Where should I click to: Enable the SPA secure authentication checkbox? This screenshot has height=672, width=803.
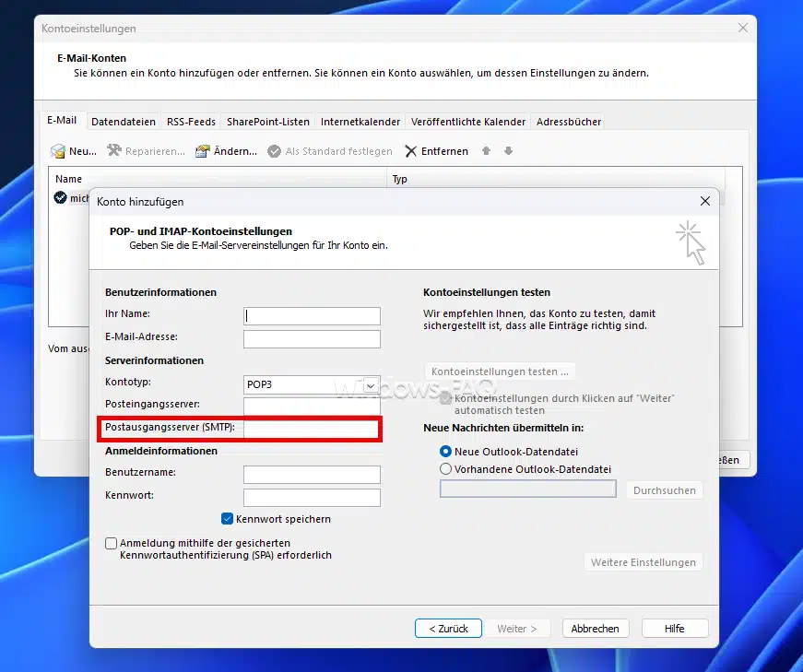click(x=112, y=544)
